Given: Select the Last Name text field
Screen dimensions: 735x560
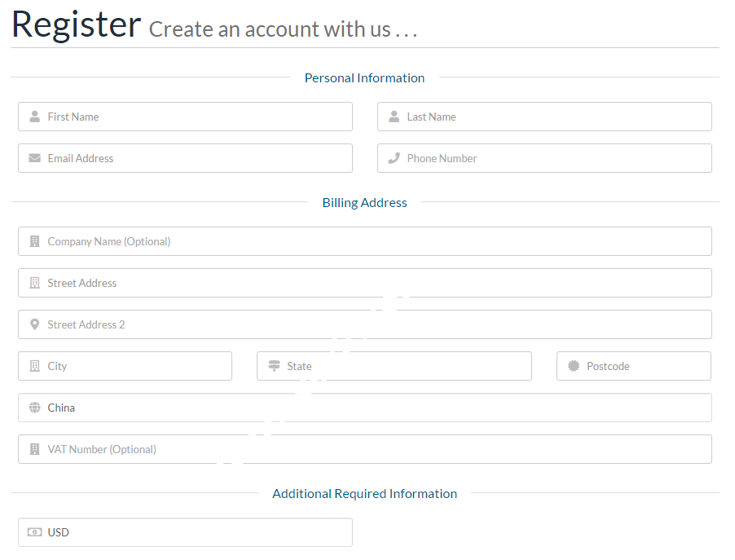Looking at the screenshot, I should coord(554,117).
